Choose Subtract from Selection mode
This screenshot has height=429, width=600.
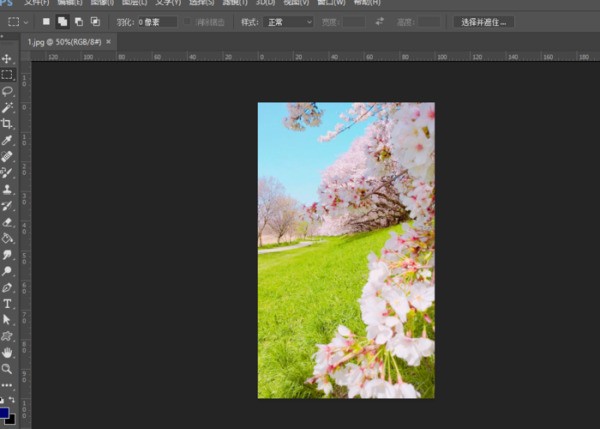(x=79, y=22)
